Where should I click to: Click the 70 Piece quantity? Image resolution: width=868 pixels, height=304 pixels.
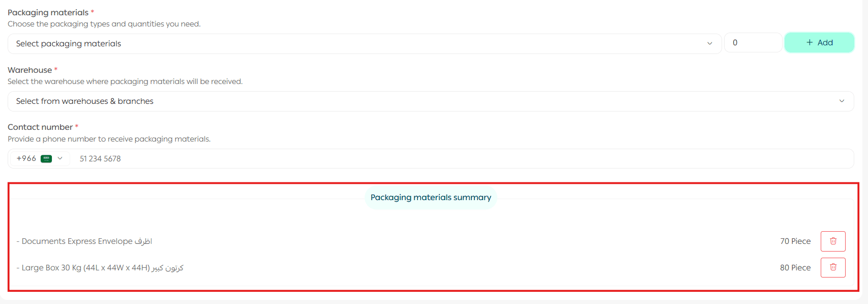(x=795, y=241)
